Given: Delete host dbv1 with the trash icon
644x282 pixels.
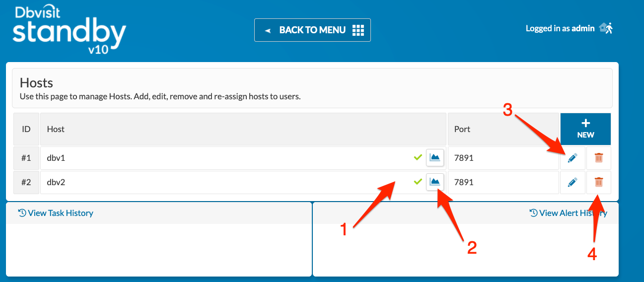Looking at the screenshot, I should [x=599, y=158].
